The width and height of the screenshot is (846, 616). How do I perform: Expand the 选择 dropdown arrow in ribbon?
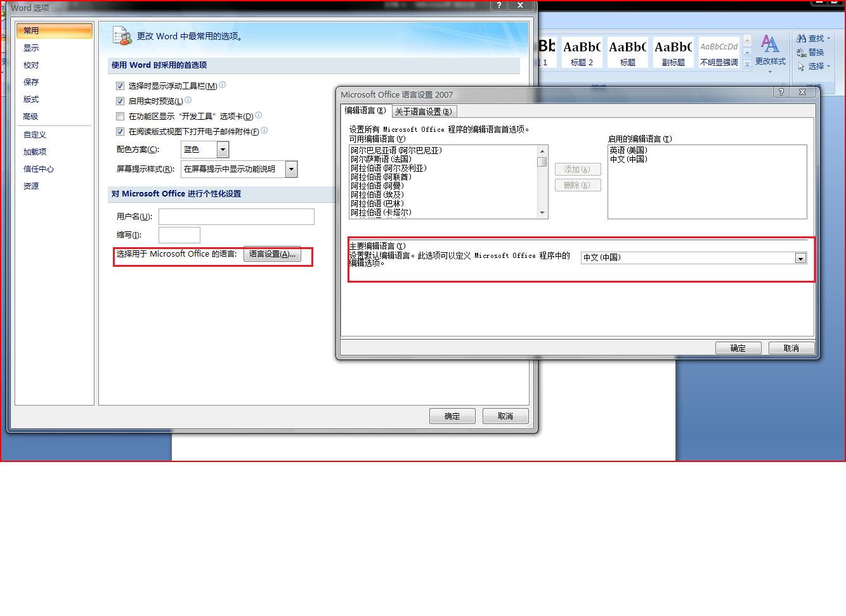(828, 67)
